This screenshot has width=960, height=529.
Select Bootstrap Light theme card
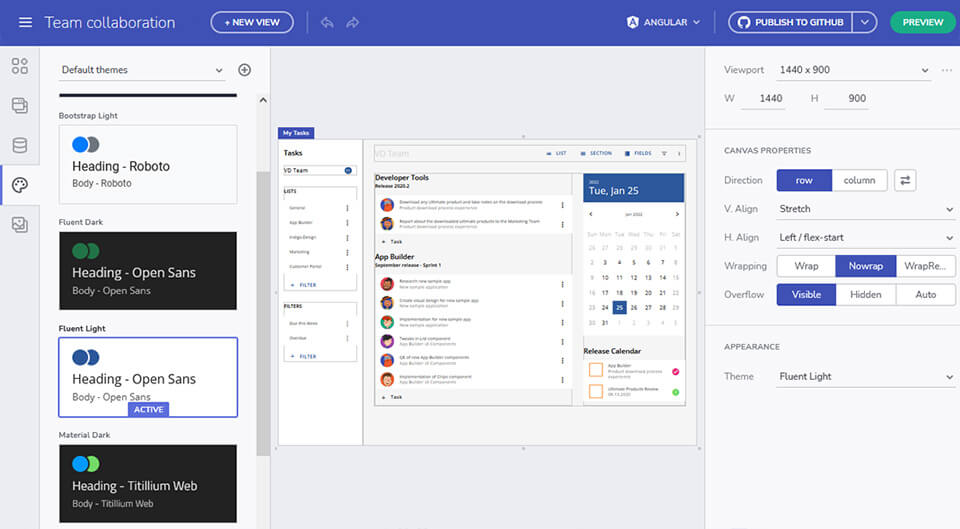pyautogui.click(x=148, y=164)
